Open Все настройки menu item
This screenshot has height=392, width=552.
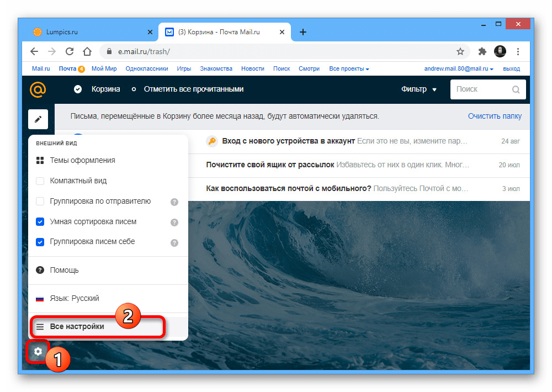pos(77,327)
